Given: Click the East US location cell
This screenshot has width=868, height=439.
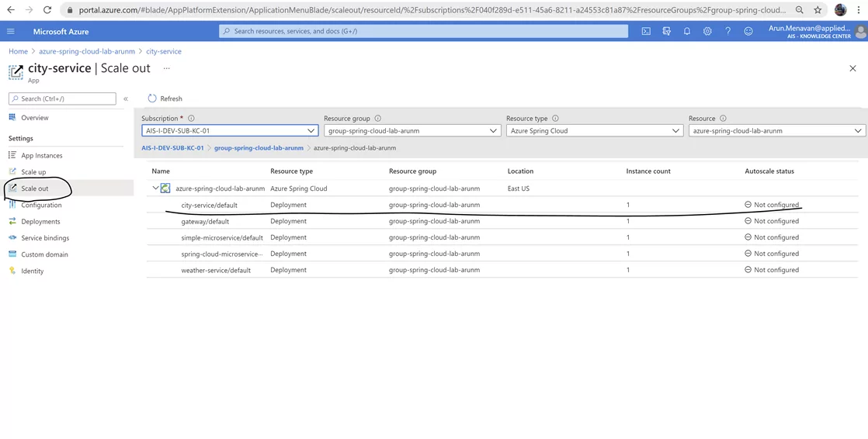Looking at the screenshot, I should click(x=518, y=188).
